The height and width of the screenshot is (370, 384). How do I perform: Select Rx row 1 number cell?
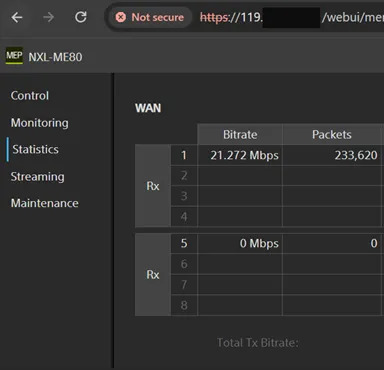(184, 155)
